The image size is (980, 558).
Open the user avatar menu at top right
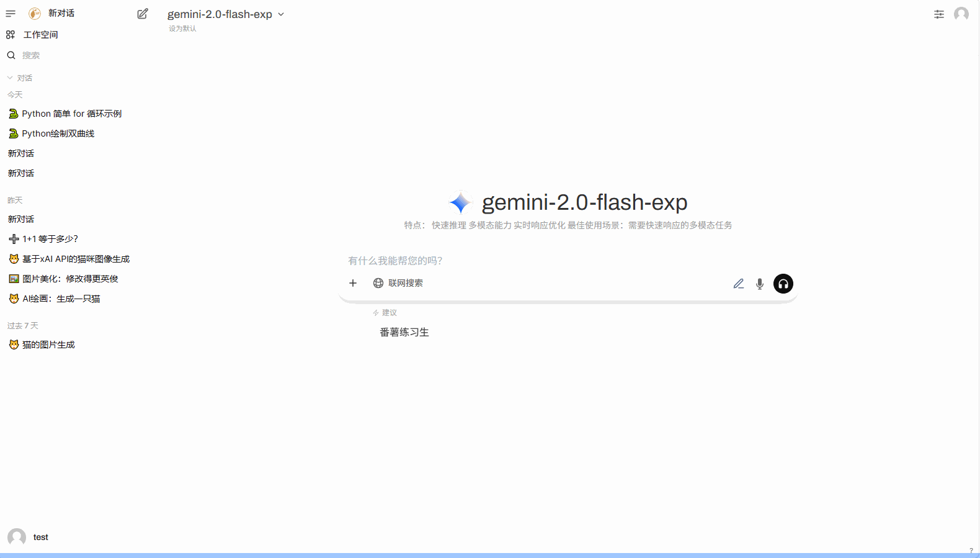pos(961,14)
